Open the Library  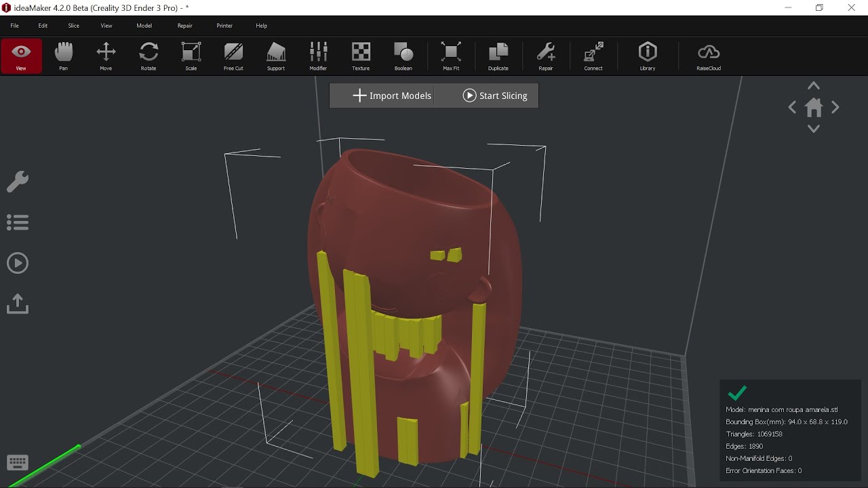click(x=648, y=56)
